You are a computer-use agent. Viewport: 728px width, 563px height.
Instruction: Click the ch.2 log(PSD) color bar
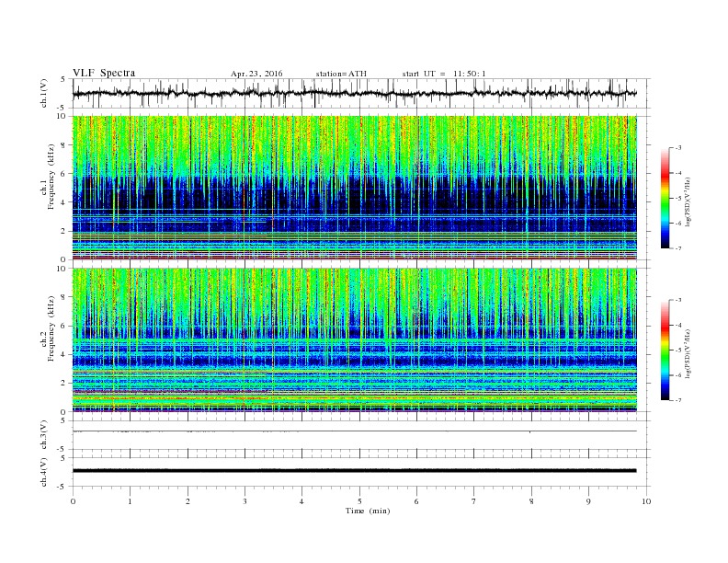665,350
